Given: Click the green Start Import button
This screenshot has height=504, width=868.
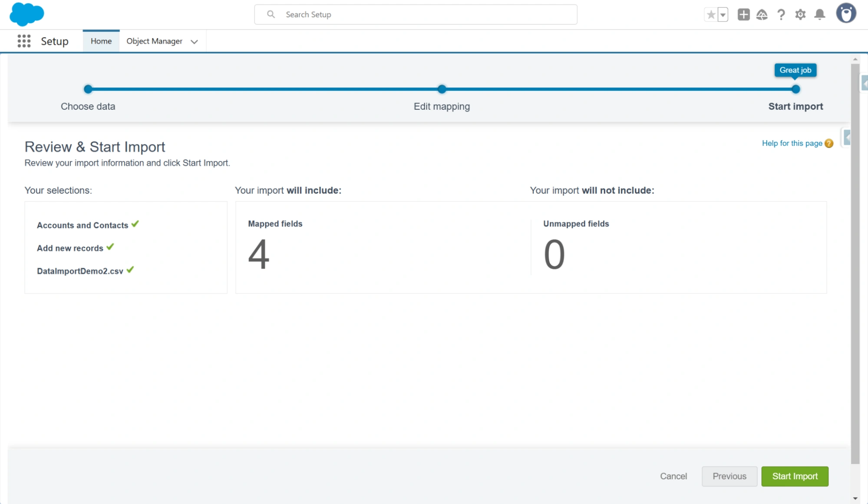Looking at the screenshot, I should pos(795,476).
